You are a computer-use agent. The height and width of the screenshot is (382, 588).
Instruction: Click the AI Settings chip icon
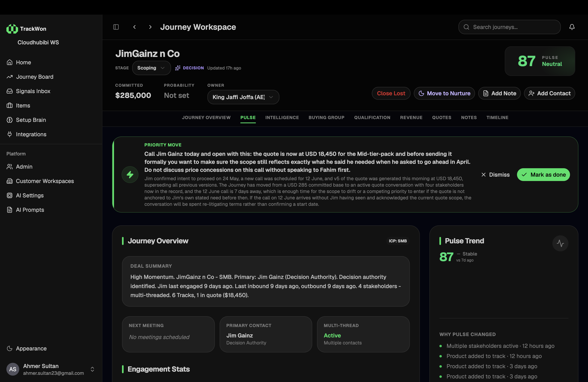10,195
